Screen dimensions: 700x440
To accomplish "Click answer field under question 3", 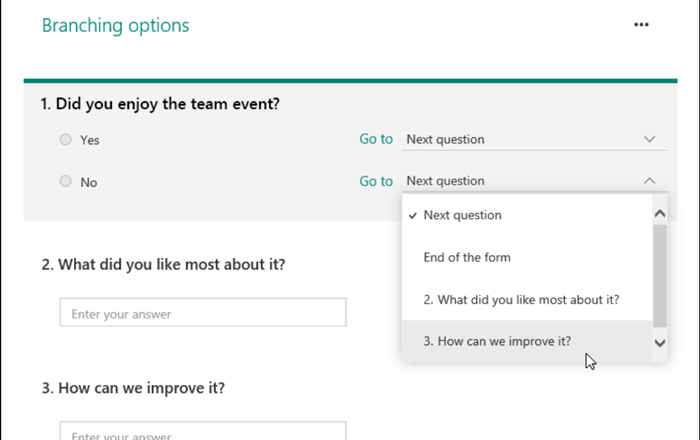I will 203,432.
